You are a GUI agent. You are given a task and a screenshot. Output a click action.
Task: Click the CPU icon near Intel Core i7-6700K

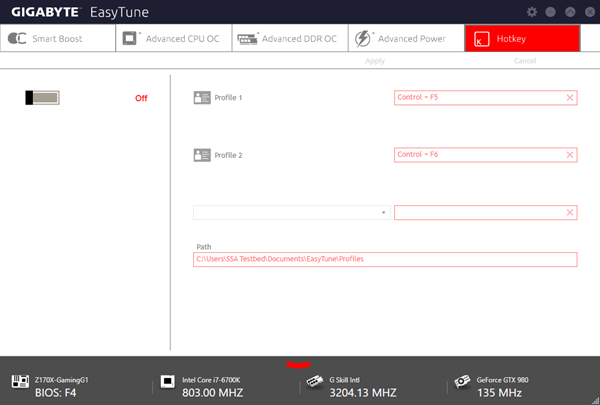tap(167, 381)
